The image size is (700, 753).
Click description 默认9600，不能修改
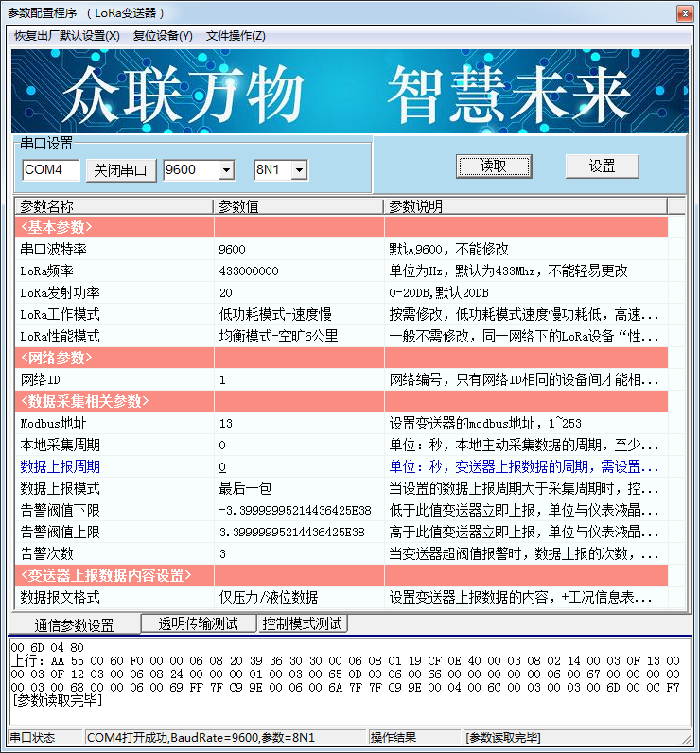(448, 249)
